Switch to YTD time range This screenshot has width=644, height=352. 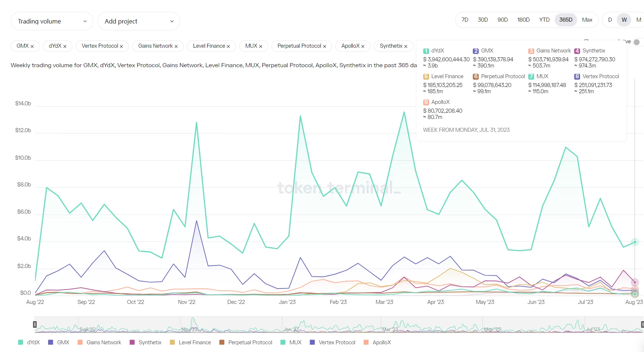[544, 20]
